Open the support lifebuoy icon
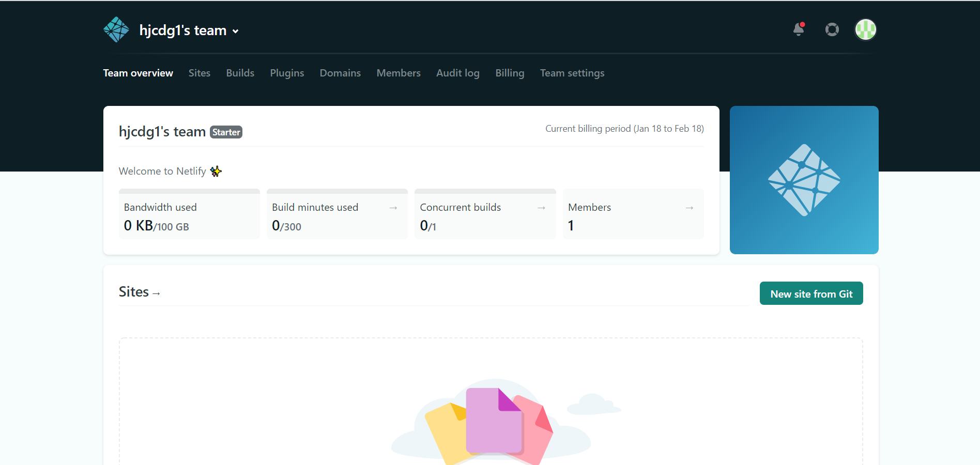Screen dimensions: 980x465 coord(832,29)
